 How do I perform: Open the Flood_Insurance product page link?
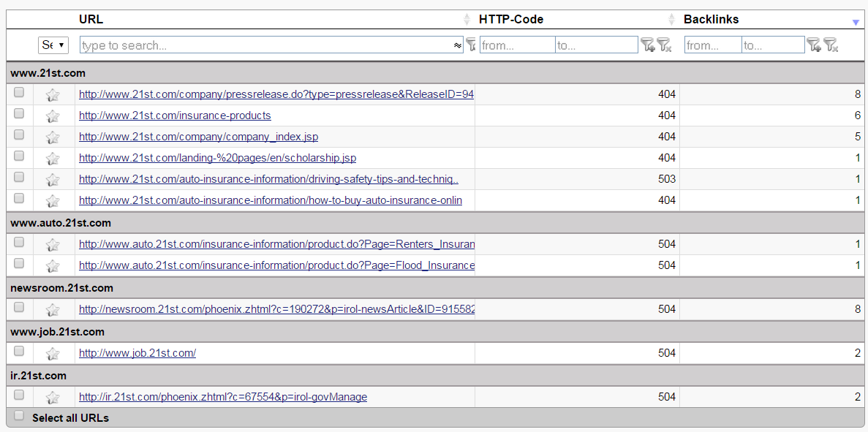tap(276, 265)
